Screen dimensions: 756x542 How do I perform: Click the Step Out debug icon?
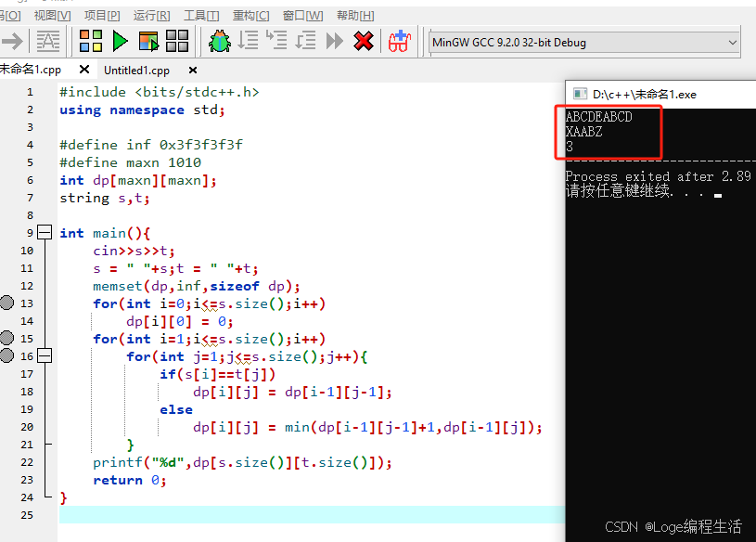point(305,41)
